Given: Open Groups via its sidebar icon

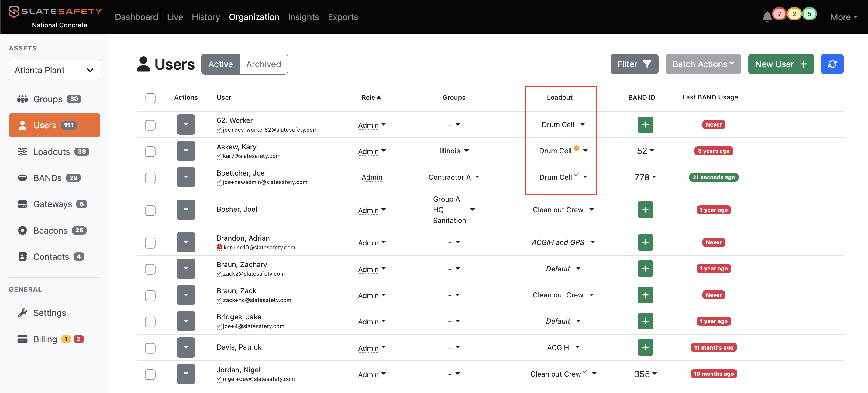Looking at the screenshot, I should tap(22, 99).
